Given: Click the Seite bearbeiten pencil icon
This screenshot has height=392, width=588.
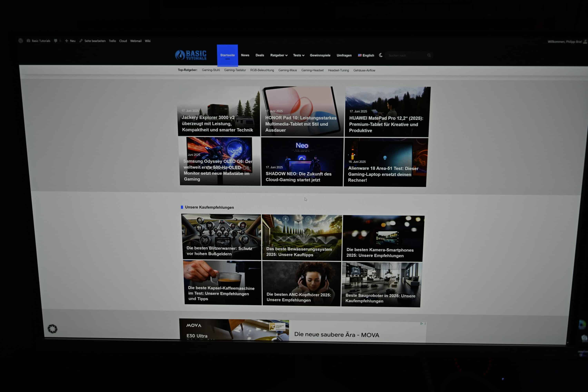Looking at the screenshot, I should pyautogui.click(x=81, y=41).
